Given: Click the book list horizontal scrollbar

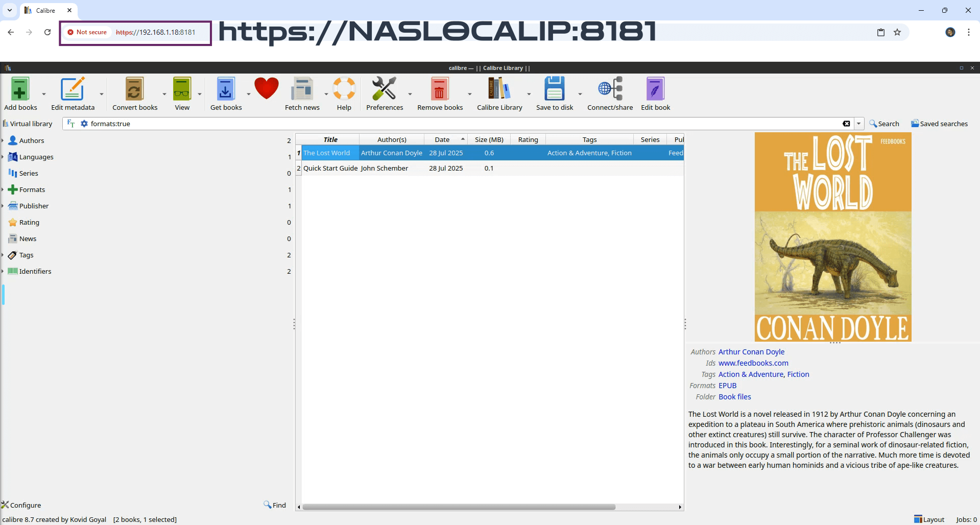Looking at the screenshot, I should coord(459,507).
